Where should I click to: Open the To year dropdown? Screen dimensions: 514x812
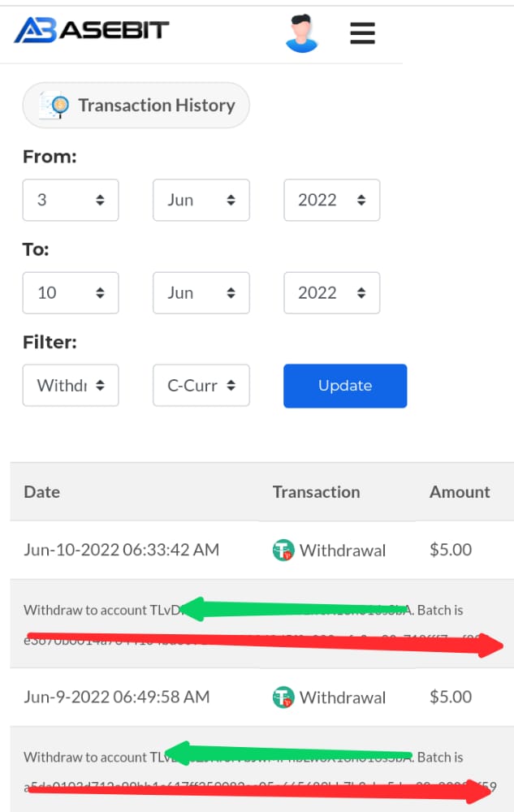click(332, 292)
